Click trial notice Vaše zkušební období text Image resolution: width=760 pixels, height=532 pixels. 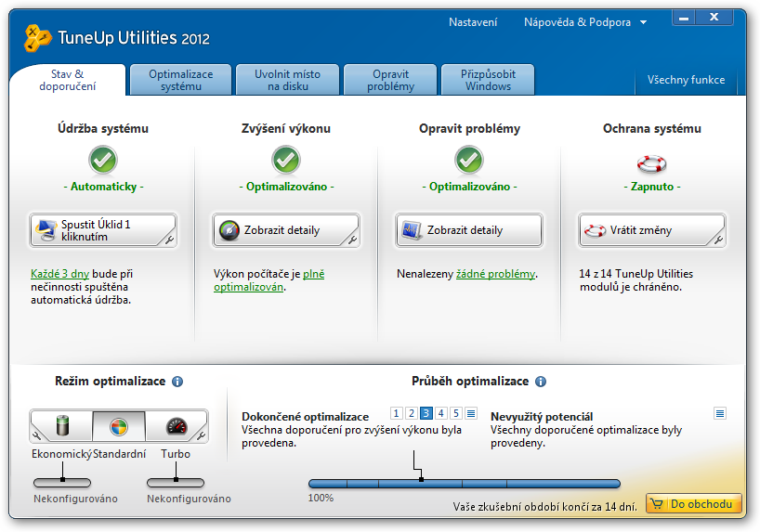point(544,507)
